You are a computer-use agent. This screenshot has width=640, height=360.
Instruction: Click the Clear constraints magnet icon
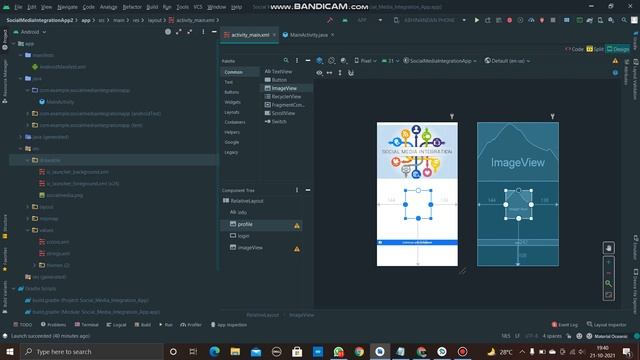coord(351,73)
